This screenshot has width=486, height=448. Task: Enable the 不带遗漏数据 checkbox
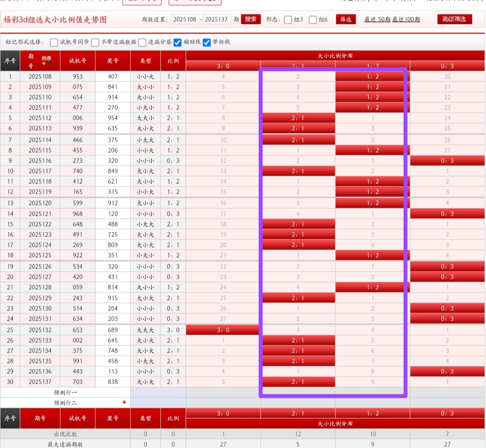(x=95, y=42)
